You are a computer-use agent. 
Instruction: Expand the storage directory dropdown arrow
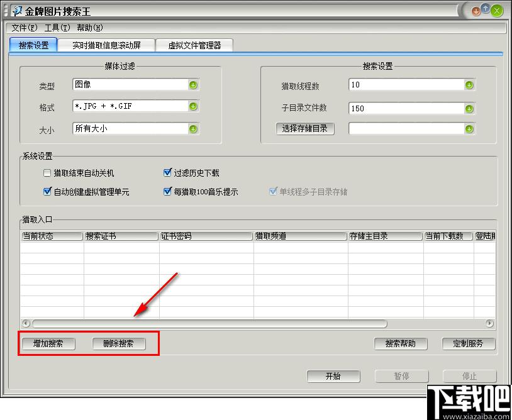tap(469, 130)
